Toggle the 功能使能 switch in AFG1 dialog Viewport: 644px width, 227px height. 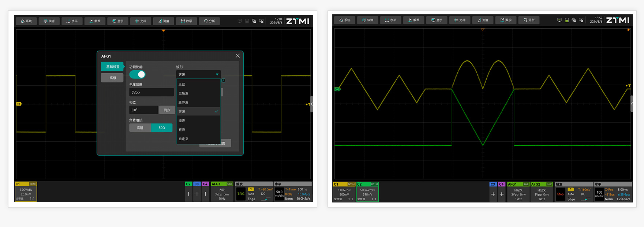click(138, 75)
